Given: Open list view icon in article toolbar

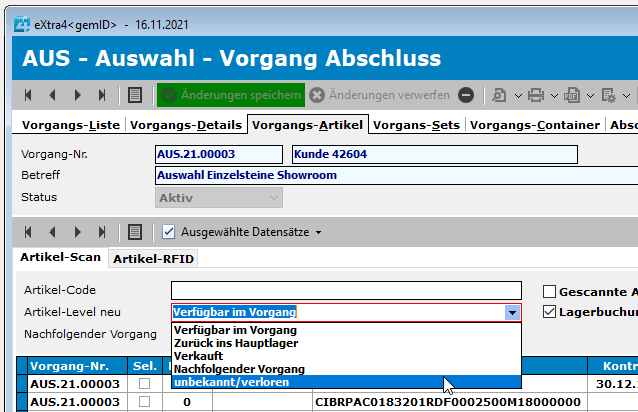Looking at the screenshot, I should point(135,232).
